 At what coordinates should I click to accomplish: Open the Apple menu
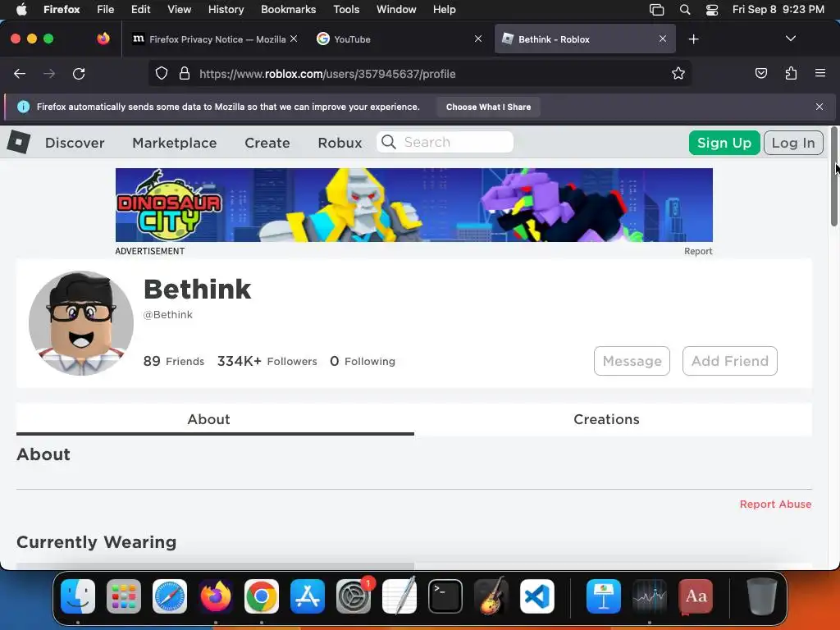[x=21, y=9]
